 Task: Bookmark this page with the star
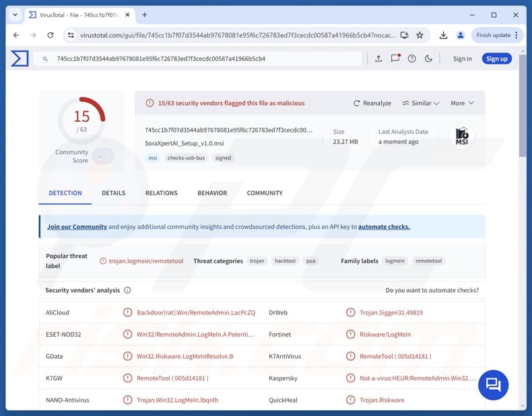tap(420, 35)
